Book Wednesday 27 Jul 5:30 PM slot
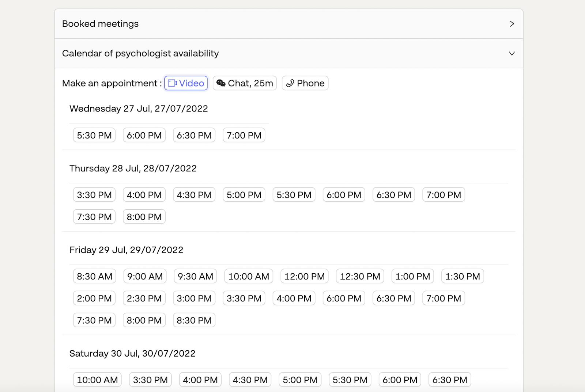585x392 pixels. click(x=94, y=135)
